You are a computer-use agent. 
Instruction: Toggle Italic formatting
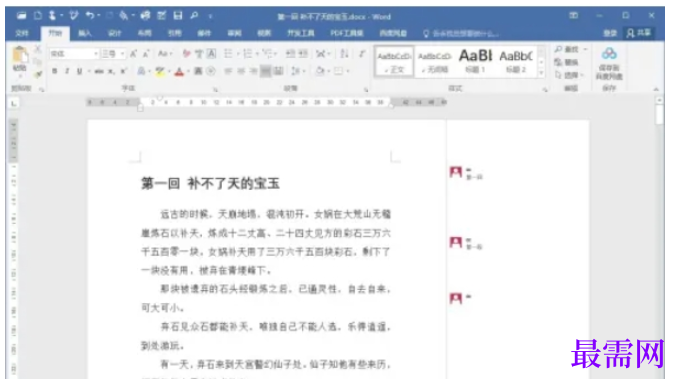(x=67, y=71)
